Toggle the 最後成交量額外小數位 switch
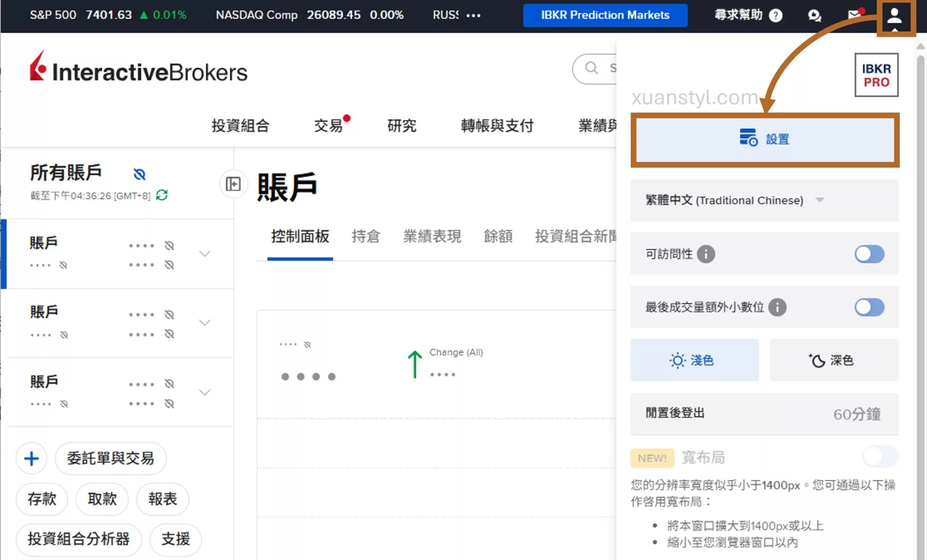The height and width of the screenshot is (560, 927). (869, 307)
